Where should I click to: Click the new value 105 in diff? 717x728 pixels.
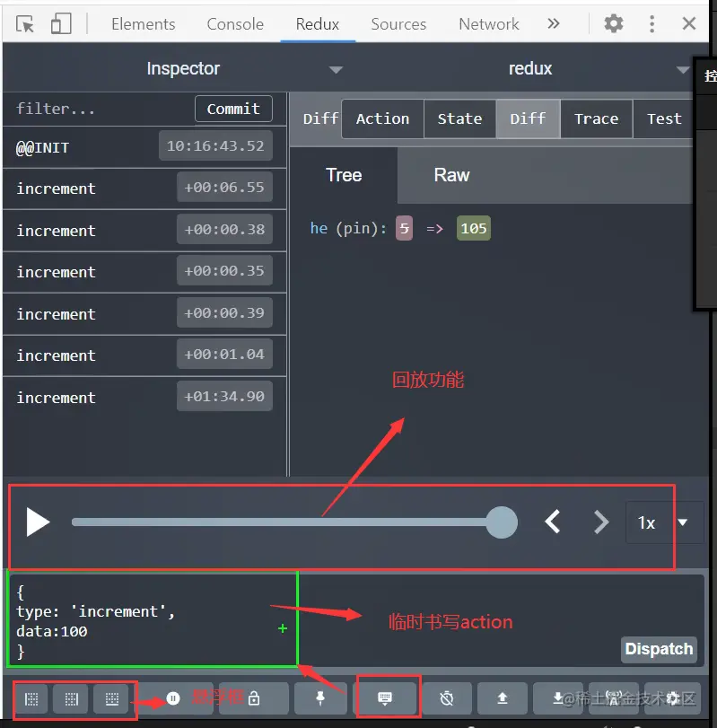(x=473, y=228)
